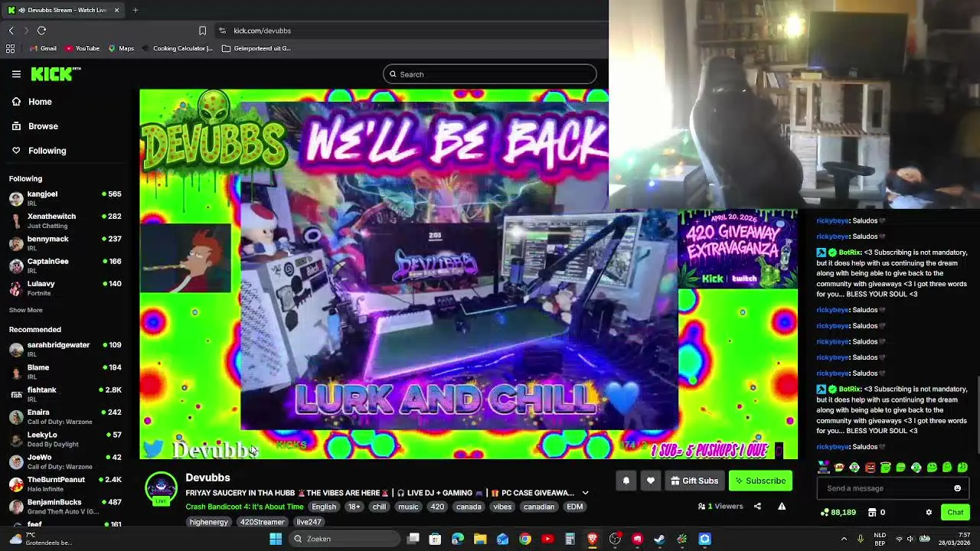Open LeekyLo recommended channel
The height and width of the screenshot is (551, 980).
66,439
